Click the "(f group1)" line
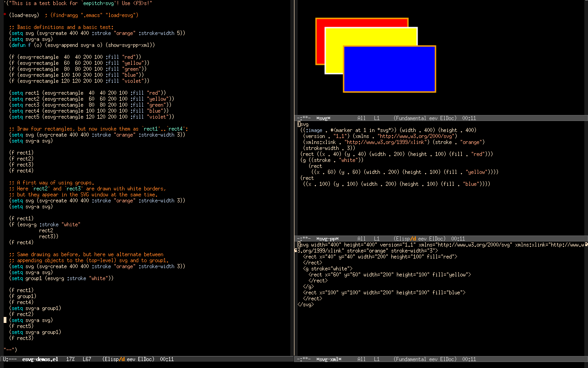This screenshot has width=588, height=368. click(23, 296)
